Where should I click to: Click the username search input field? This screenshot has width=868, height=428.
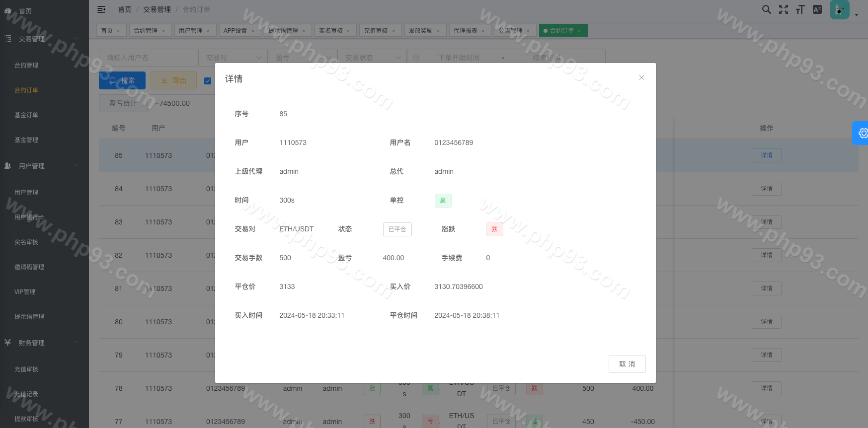coord(148,58)
